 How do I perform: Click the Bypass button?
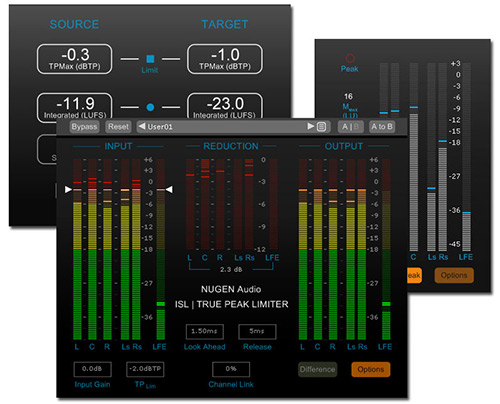84,127
